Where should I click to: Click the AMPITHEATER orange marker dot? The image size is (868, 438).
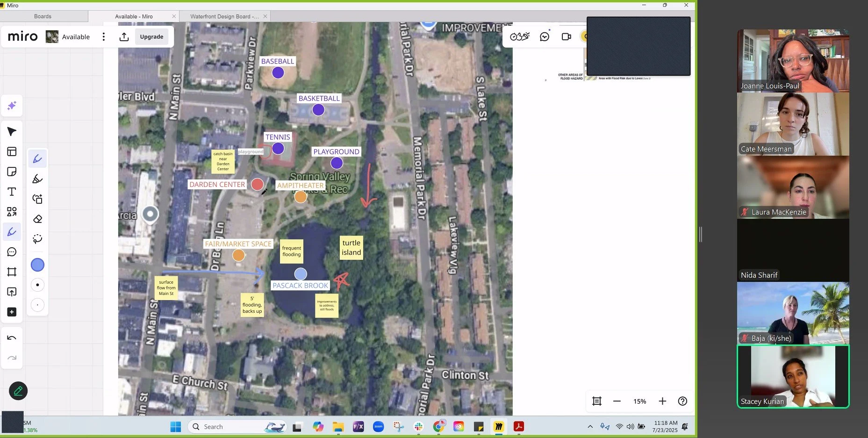[x=301, y=197]
